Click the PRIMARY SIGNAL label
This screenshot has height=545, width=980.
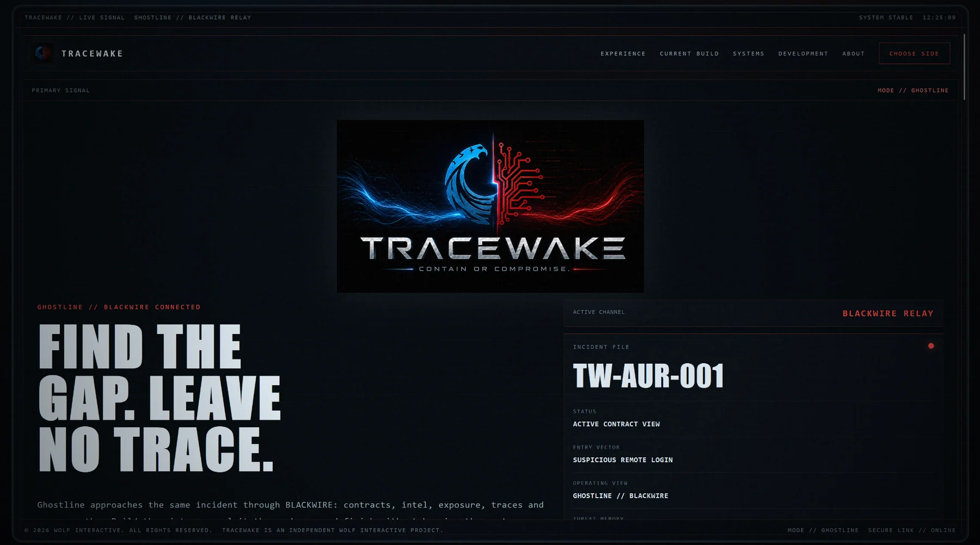[x=61, y=90]
